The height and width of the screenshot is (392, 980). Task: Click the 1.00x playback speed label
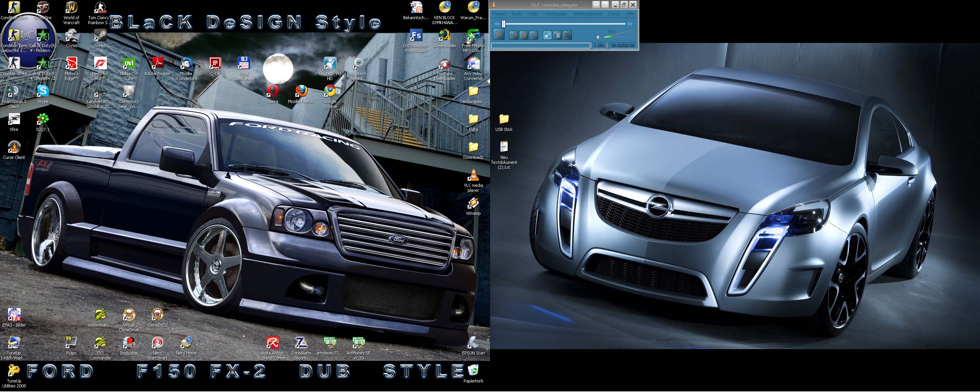[599, 46]
